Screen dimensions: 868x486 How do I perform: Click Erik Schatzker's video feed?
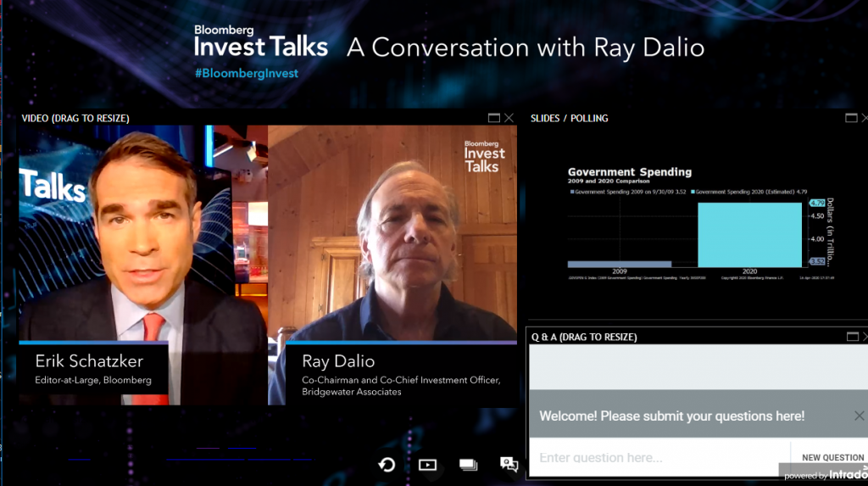click(143, 265)
